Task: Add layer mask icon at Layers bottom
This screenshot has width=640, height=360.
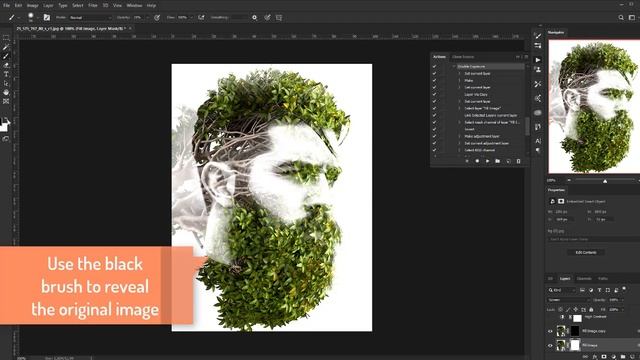Action: (x=604, y=356)
